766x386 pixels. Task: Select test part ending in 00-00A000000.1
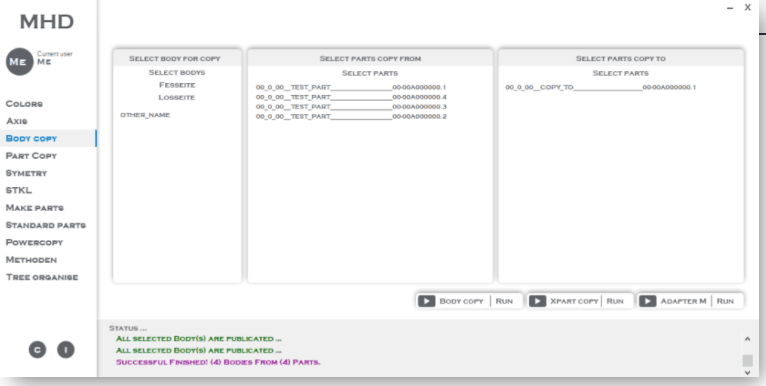pos(351,87)
